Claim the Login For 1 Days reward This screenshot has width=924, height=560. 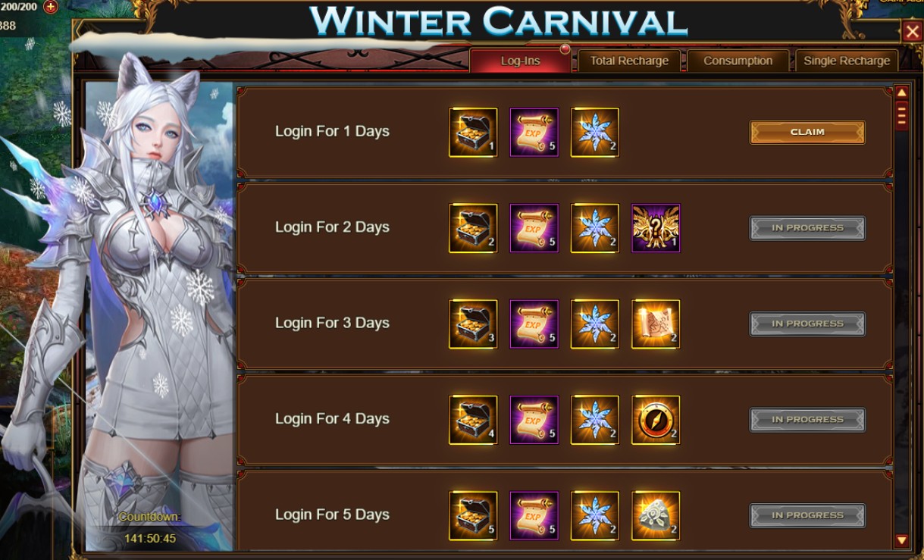tap(807, 132)
